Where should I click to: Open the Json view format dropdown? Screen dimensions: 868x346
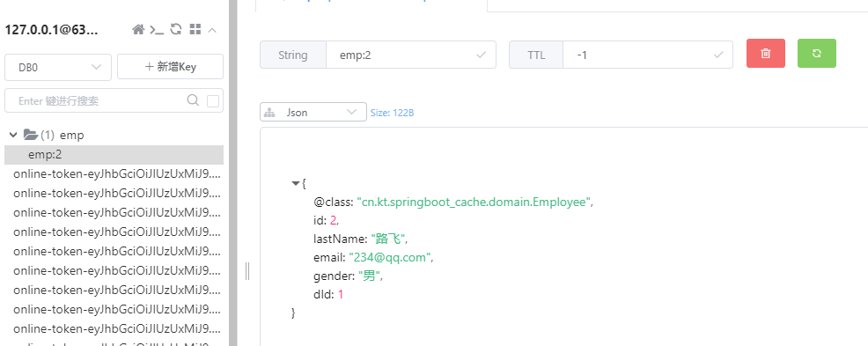(313, 113)
